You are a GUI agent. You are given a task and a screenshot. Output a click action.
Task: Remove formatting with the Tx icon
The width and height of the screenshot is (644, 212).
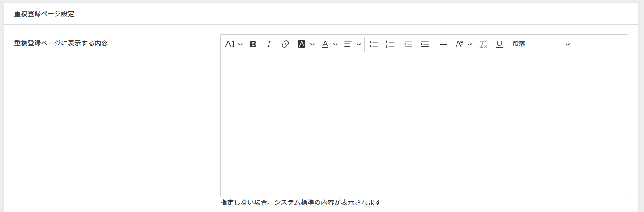(x=483, y=44)
